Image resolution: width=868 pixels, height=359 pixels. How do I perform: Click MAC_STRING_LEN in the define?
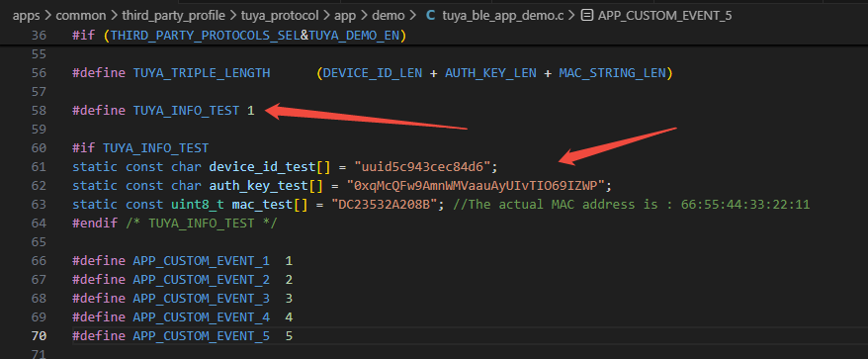coord(612,73)
